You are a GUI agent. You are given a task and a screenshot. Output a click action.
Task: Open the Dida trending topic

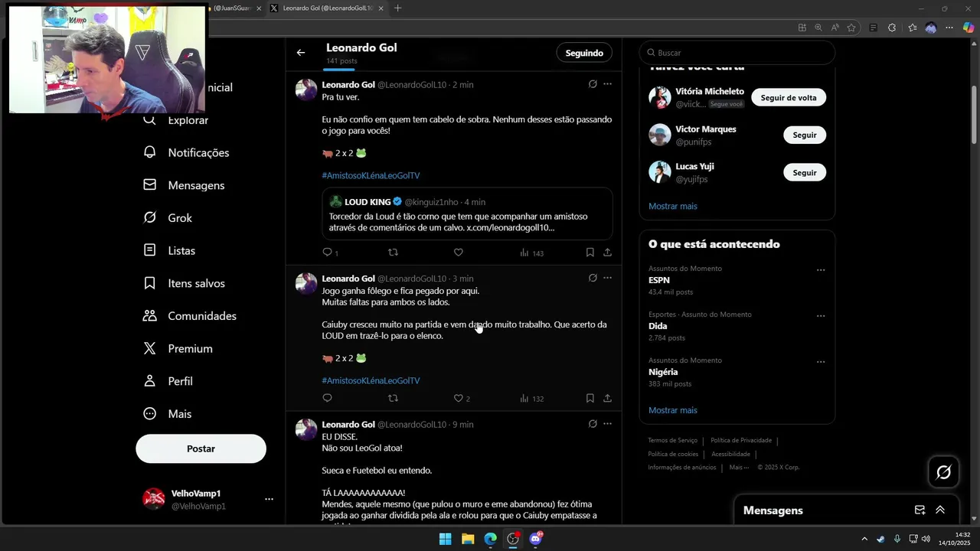(737, 326)
